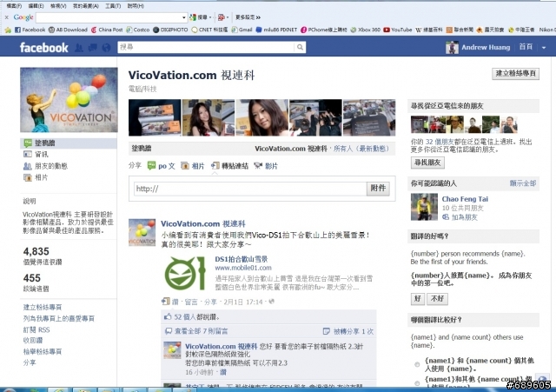Open the Wikipedia W bookmark
The width and height of the screenshot is (556, 392).
(x=429, y=30)
